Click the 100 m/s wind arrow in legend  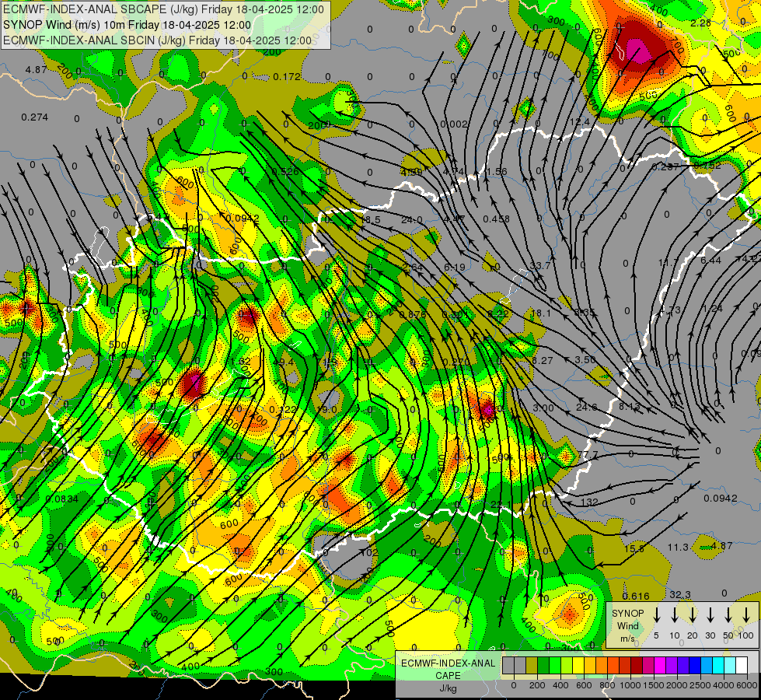point(746,615)
